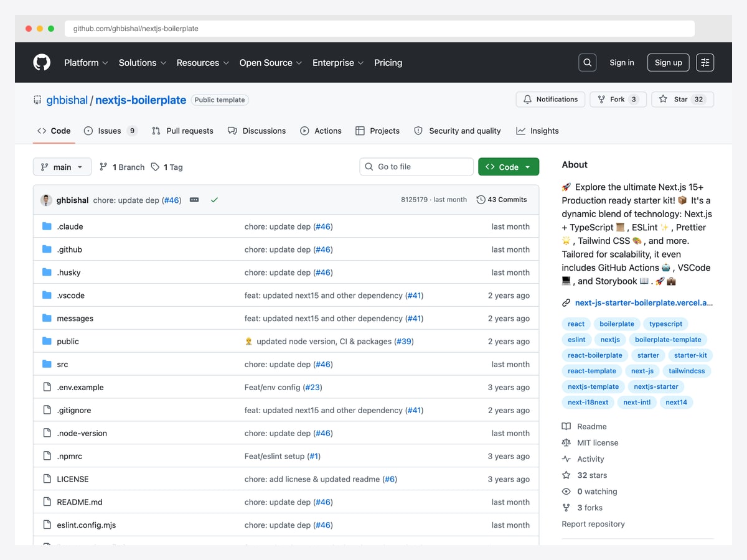
Task: Open the Actions tab
Action: click(x=321, y=131)
